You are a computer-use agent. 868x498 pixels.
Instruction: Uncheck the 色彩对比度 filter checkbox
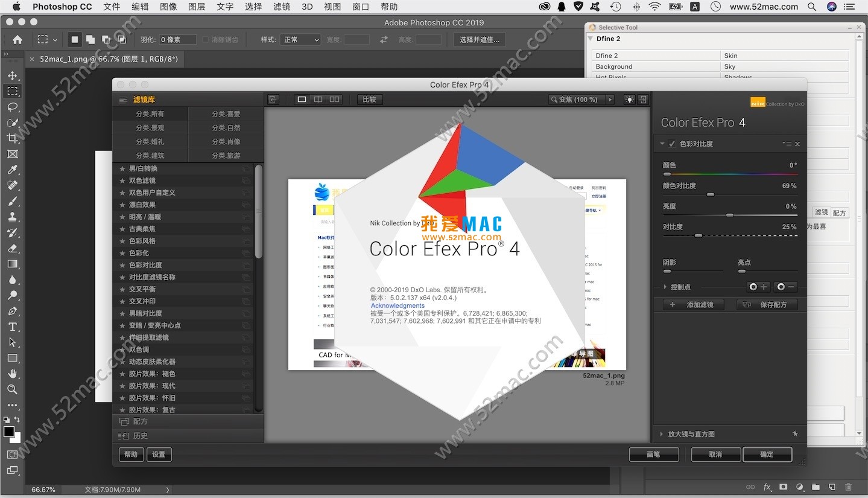(672, 144)
